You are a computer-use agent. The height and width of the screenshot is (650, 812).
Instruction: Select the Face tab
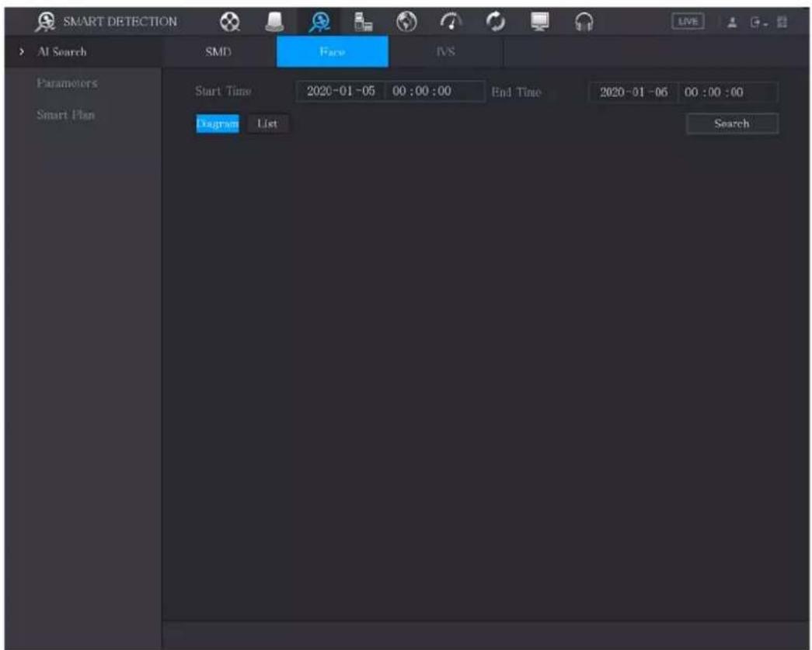[x=333, y=52]
